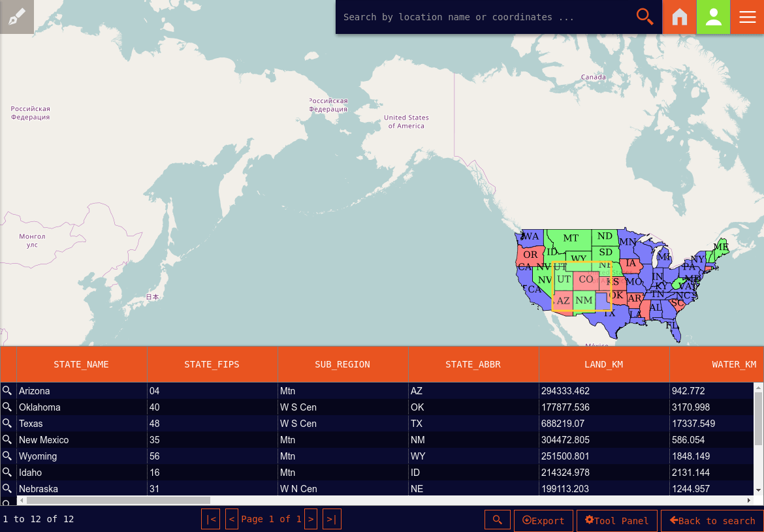The width and height of the screenshot is (764, 532).
Task: Click the orange home button
Action: (680, 17)
